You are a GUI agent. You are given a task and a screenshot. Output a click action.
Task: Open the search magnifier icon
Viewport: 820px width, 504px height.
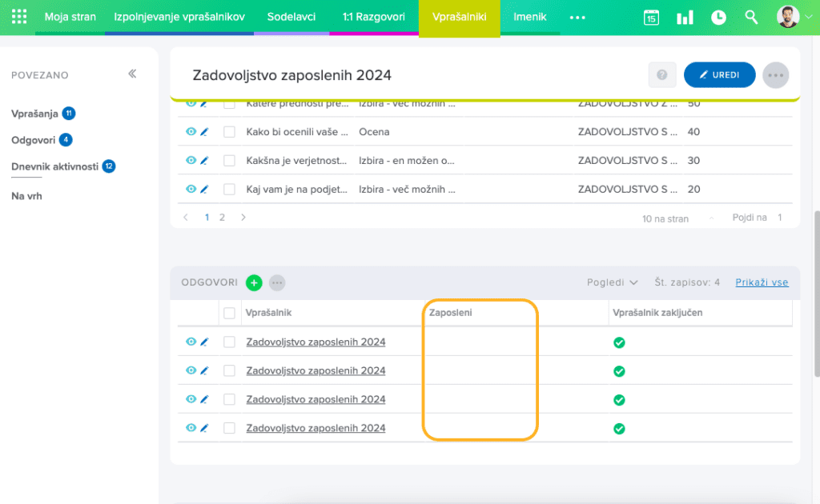[x=751, y=18]
